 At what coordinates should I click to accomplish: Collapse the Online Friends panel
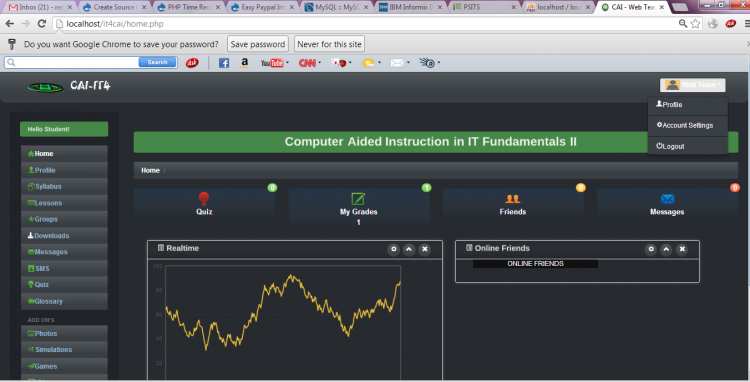(666, 249)
